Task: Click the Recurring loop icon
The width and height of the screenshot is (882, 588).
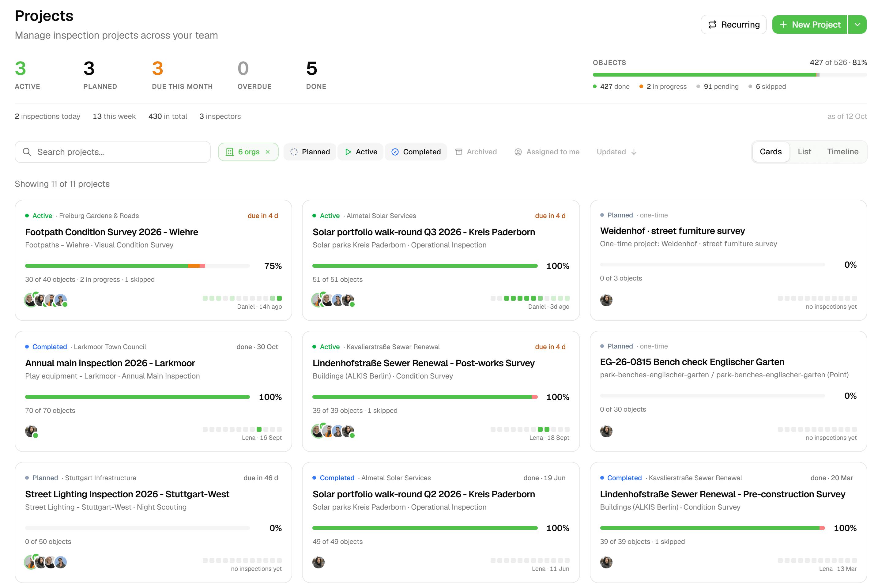Action: click(712, 25)
